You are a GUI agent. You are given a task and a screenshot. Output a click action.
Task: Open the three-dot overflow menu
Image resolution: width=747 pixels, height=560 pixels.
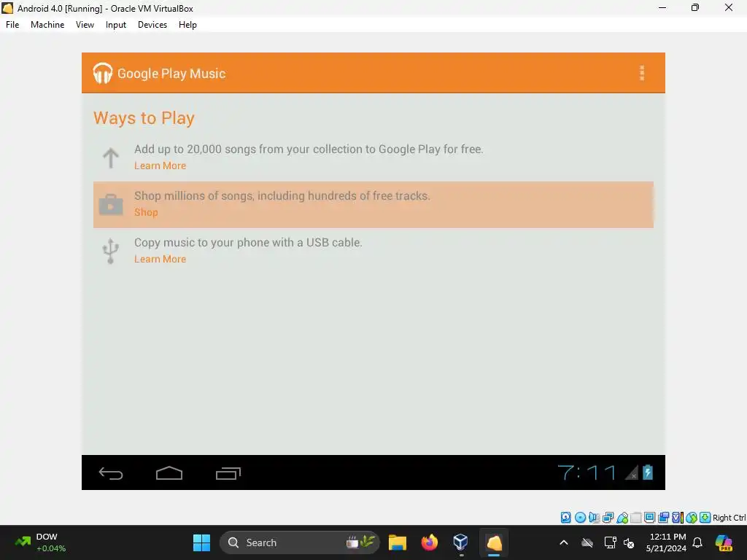tap(642, 73)
